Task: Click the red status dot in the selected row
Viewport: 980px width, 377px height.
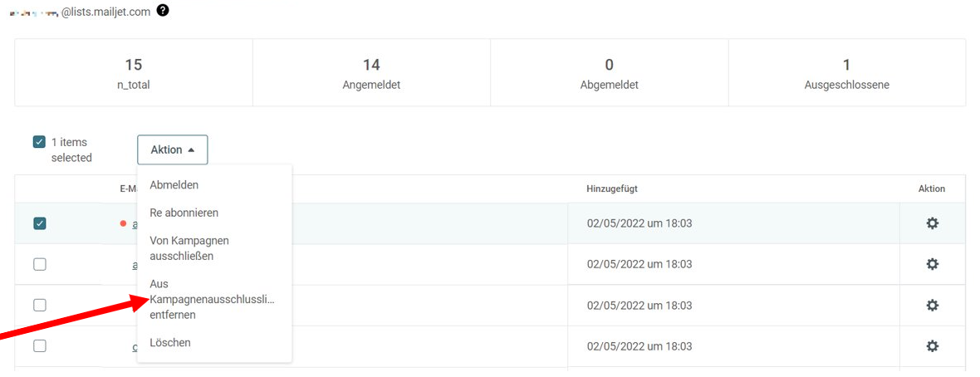Action: pyautogui.click(x=123, y=223)
